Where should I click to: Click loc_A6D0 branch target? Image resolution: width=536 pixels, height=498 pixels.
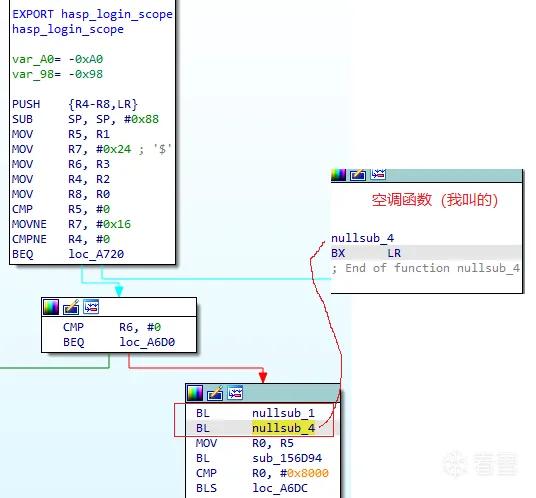tap(147, 342)
